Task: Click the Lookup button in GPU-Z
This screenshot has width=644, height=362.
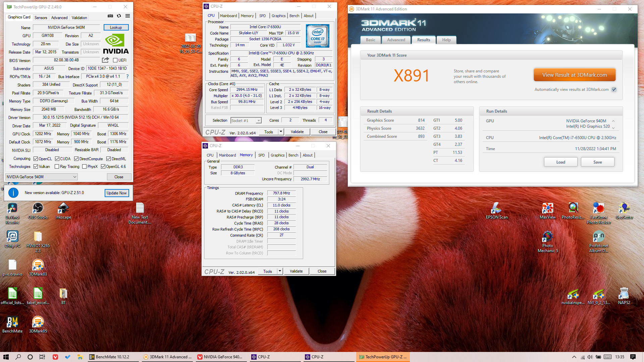Action: click(x=116, y=27)
